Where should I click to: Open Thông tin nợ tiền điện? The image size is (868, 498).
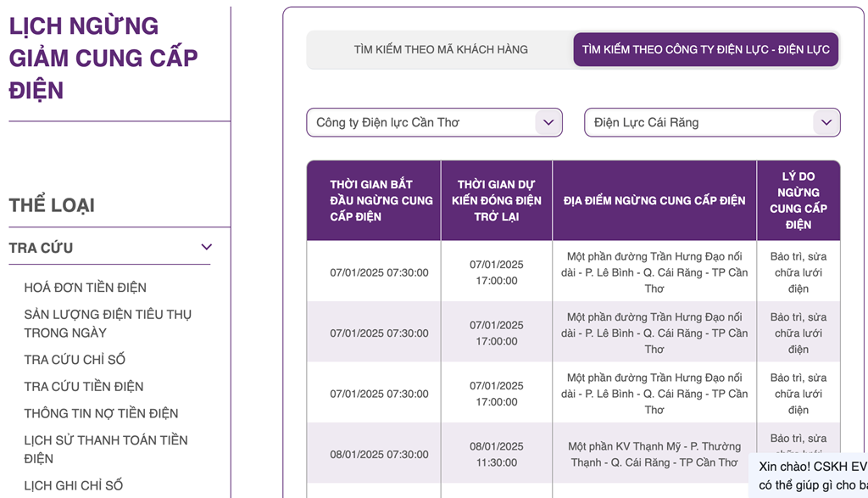coord(101,414)
